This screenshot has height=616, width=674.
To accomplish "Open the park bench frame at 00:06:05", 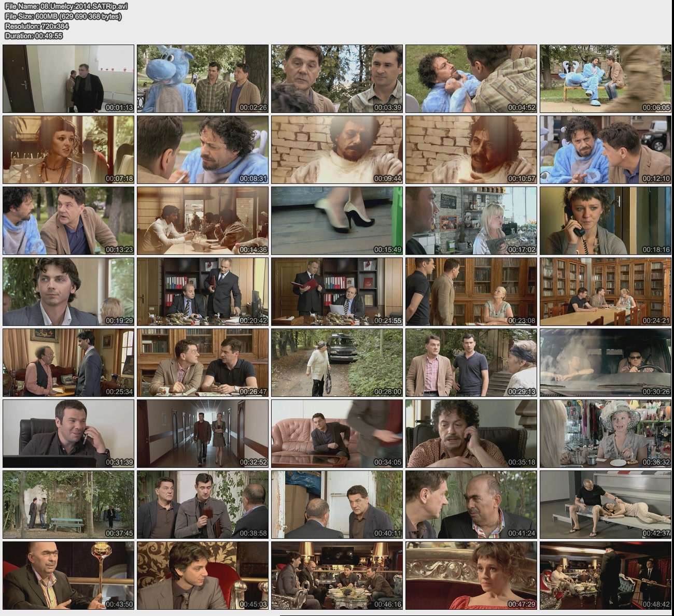I will pyautogui.click(x=605, y=79).
